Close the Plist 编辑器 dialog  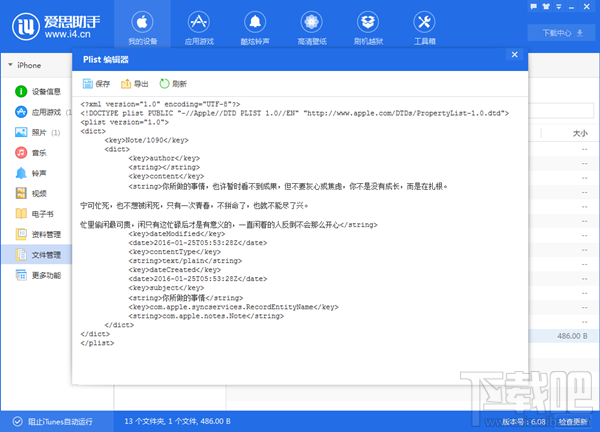[x=515, y=55]
